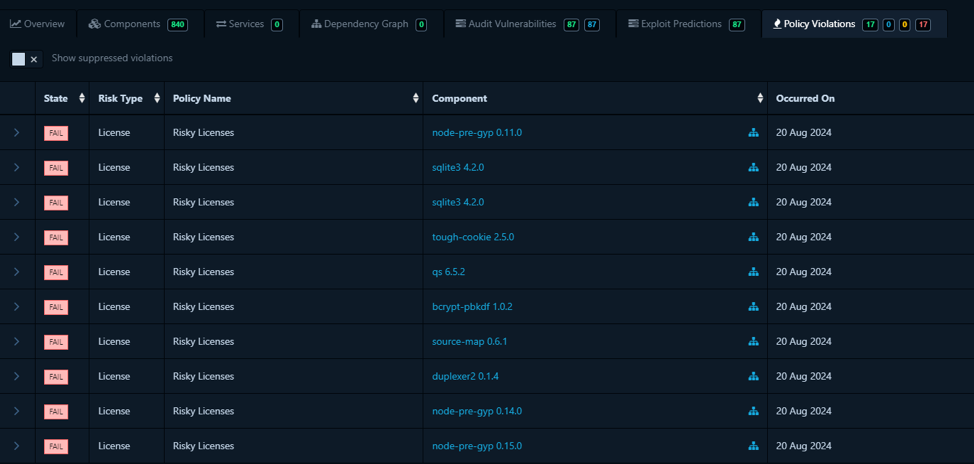974x464 pixels.
Task: Open qs 6.5.2 component link
Action: point(449,271)
